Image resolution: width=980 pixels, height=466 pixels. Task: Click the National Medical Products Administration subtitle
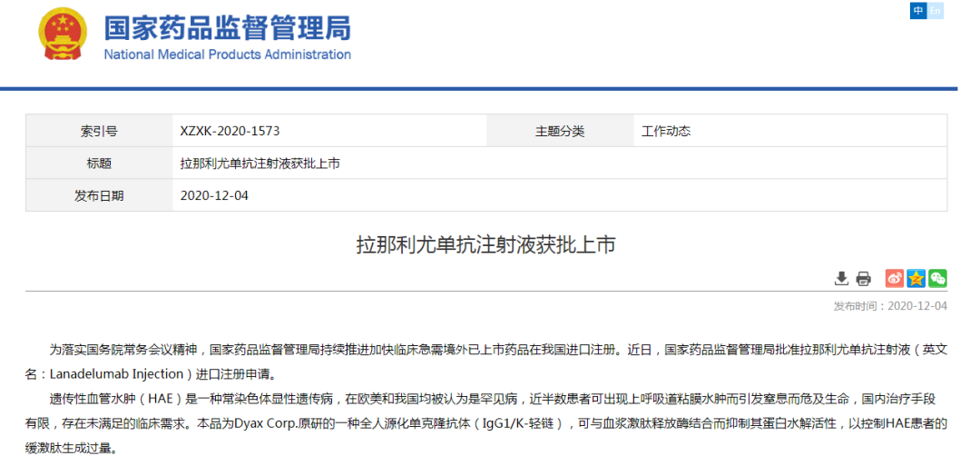tap(228, 55)
